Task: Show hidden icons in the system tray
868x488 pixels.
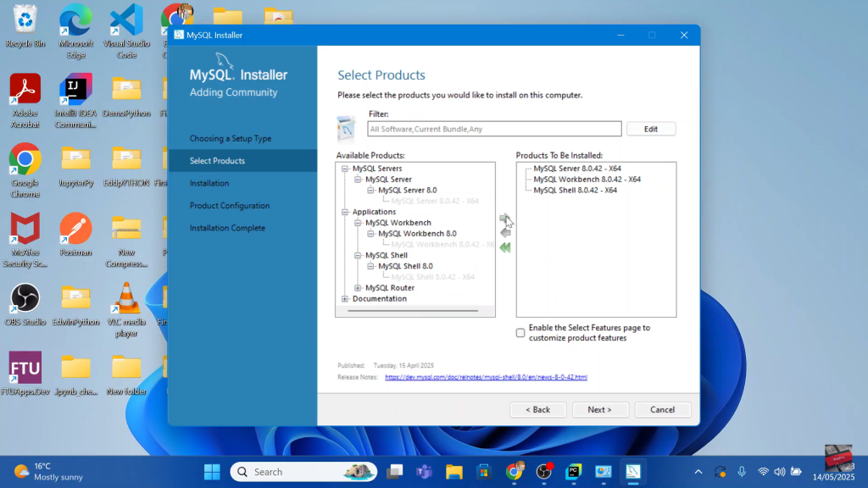Action: pos(698,472)
